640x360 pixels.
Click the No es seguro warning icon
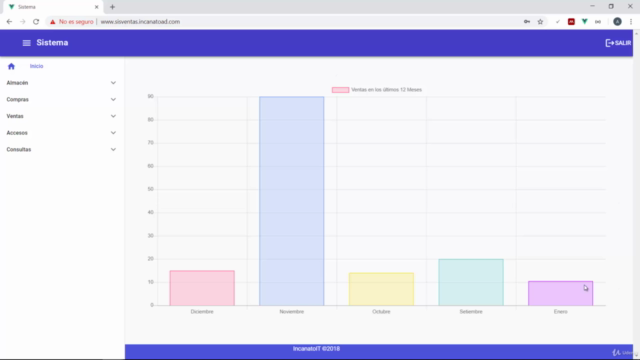click(x=53, y=22)
